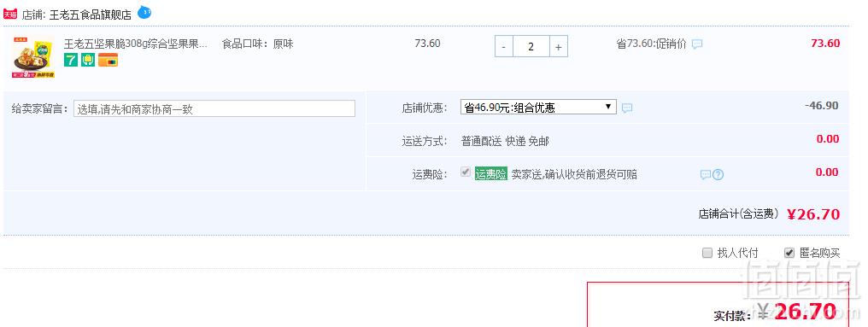Screen dimensions: 868x327
Task: Click the discount amount -46.90
Action: click(x=822, y=105)
